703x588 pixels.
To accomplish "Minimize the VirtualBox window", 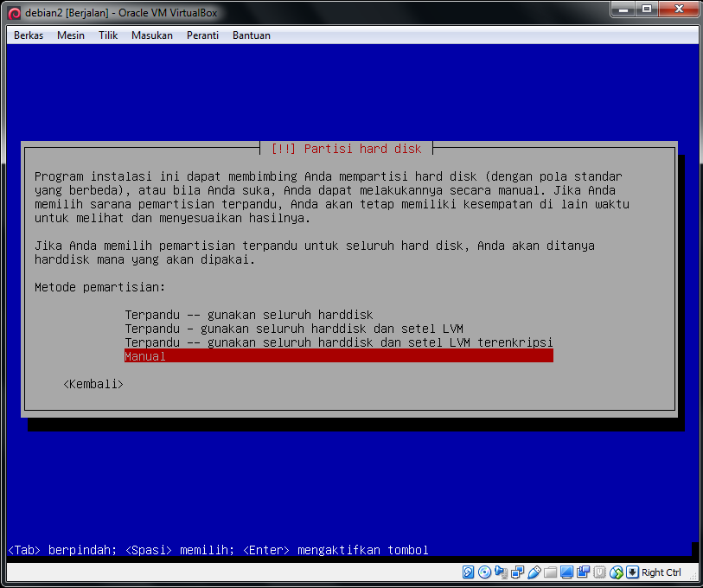I will click(x=623, y=9).
